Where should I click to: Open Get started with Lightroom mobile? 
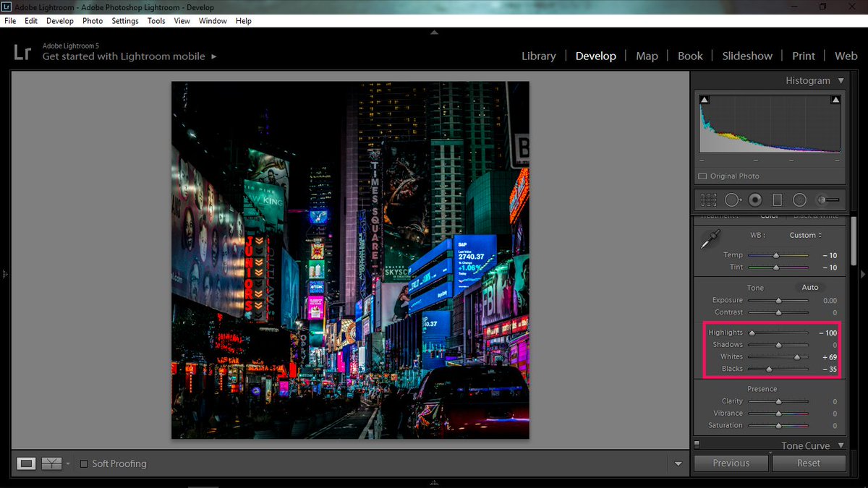(x=129, y=56)
